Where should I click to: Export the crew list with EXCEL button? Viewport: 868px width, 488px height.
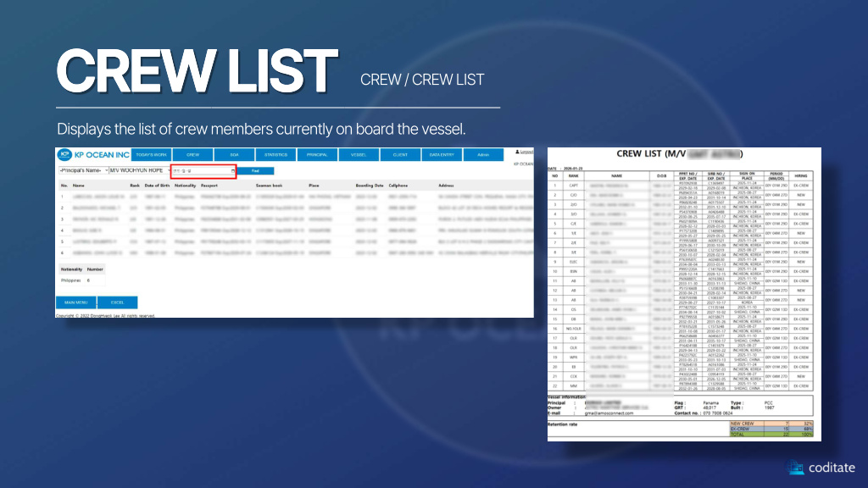click(x=117, y=302)
